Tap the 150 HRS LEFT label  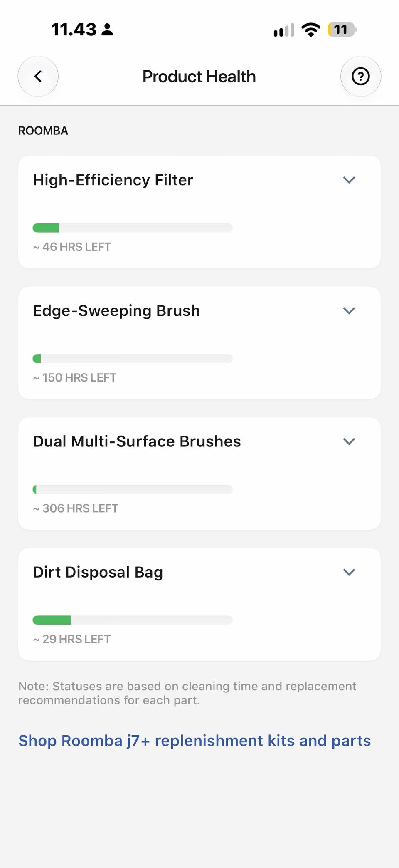(x=75, y=377)
